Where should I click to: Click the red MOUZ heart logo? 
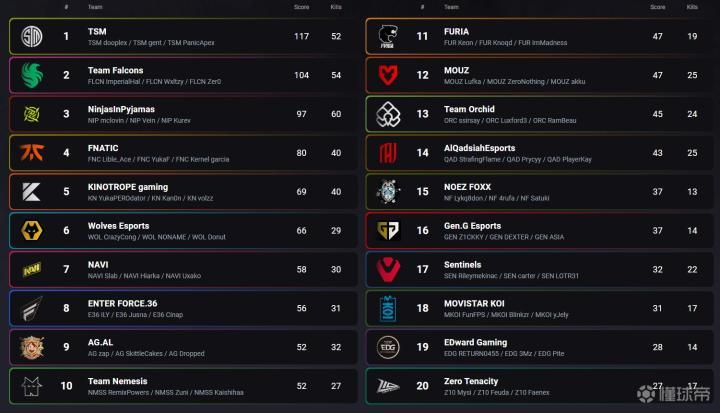pyautogui.click(x=388, y=76)
